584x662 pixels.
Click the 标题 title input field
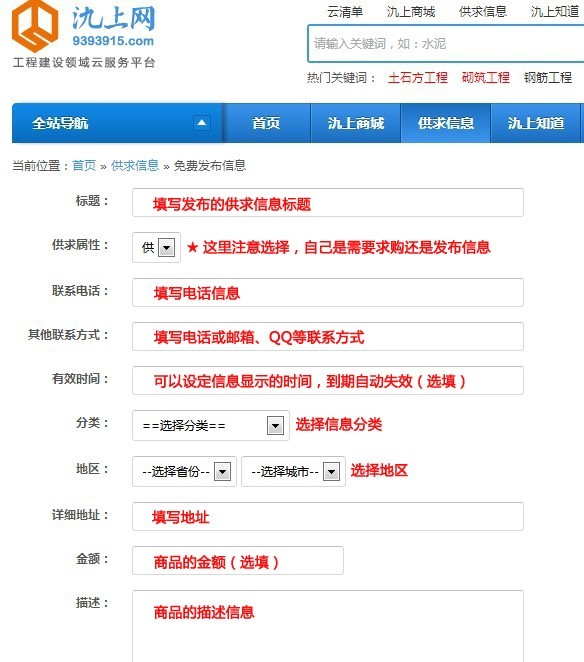tap(328, 203)
